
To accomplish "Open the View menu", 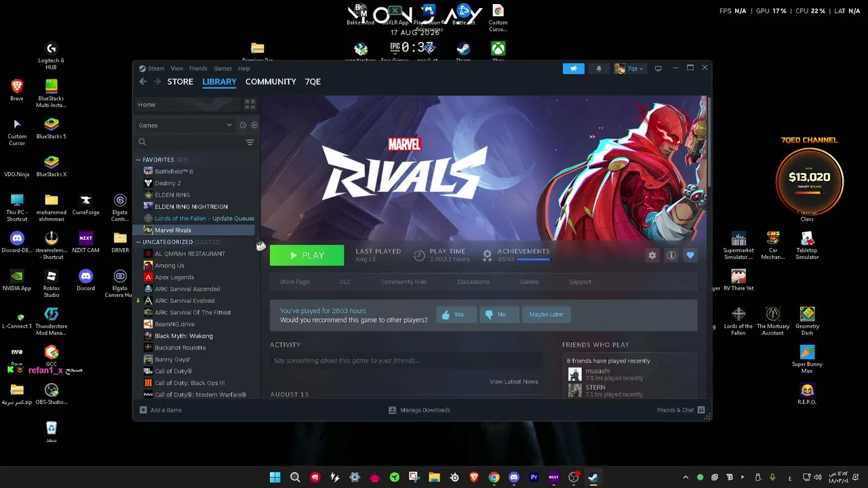I will (x=177, y=68).
